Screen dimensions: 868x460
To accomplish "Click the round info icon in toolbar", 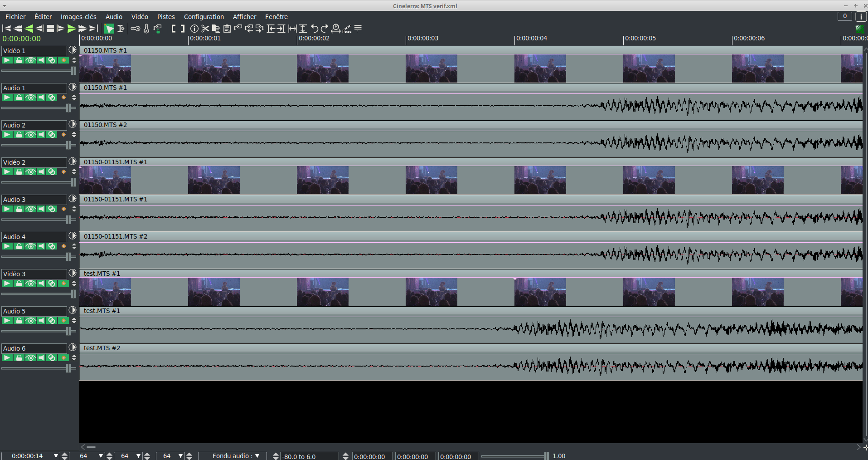I will [x=194, y=29].
